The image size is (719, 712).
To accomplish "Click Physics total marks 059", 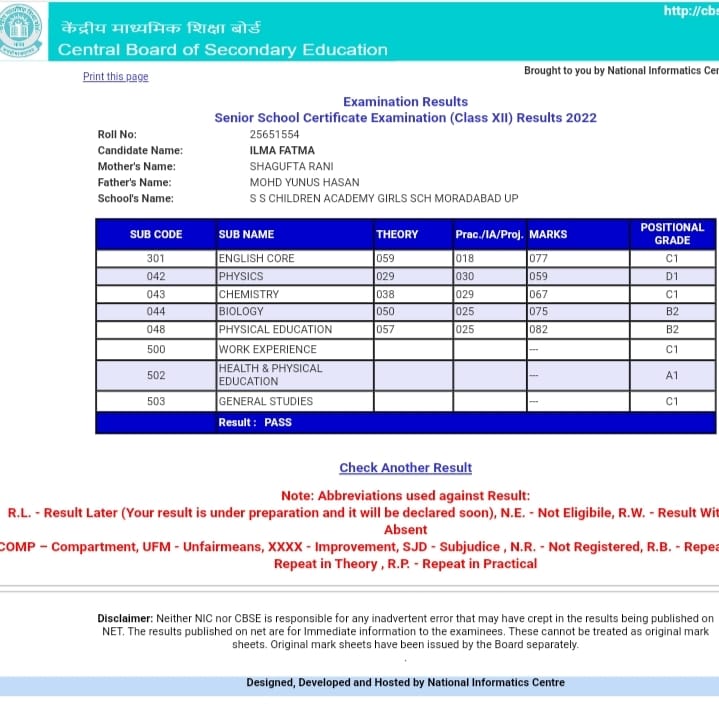I will click(x=538, y=276).
